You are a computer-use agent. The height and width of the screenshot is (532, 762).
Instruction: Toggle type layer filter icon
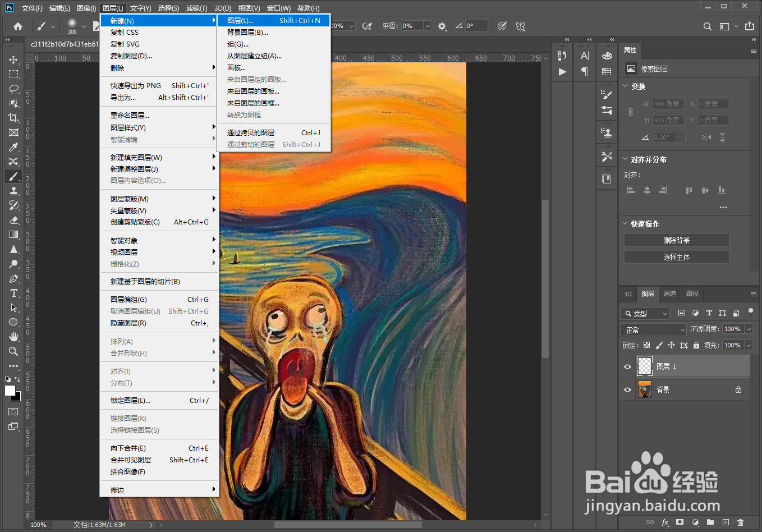point(709,313)
